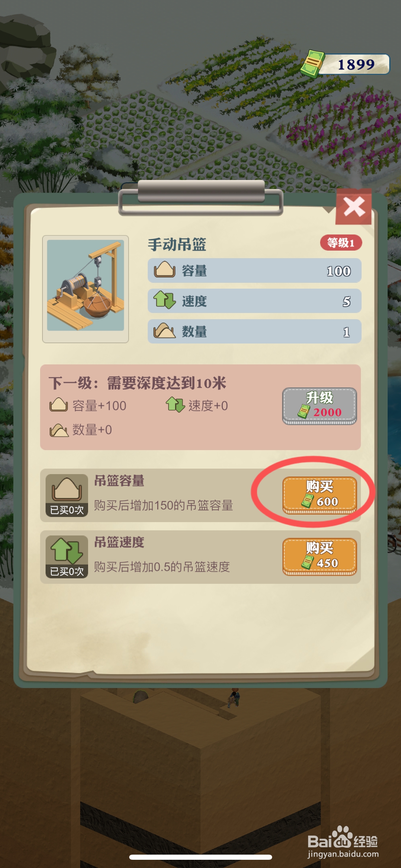The image size is (401, 868).
Task: Tap the 吊篮速度 item icon showing 已买0次
Action: tap(67, 557)
